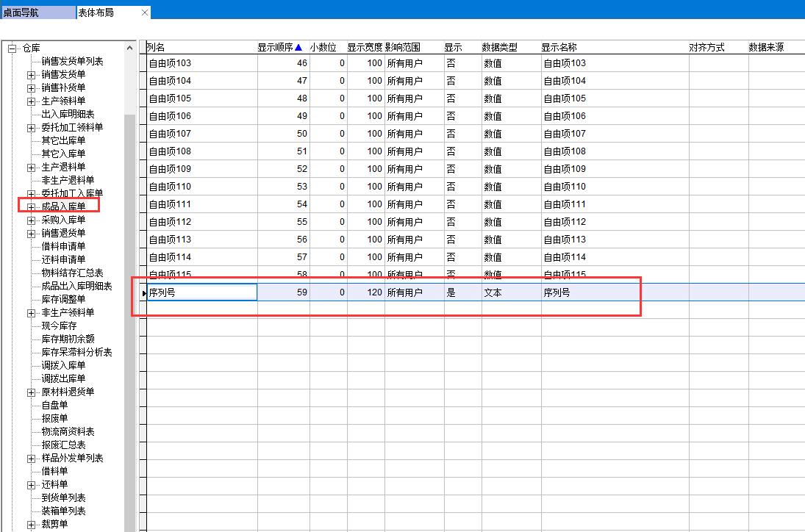Select 库存调整单 in the tree
Viewport: 805px width, 532px height.
coord(63,299)
